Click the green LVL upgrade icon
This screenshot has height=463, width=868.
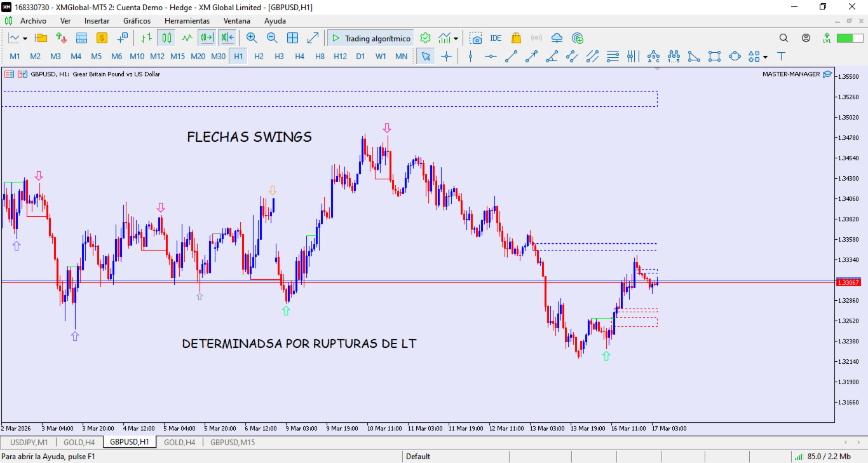(827, 38)
